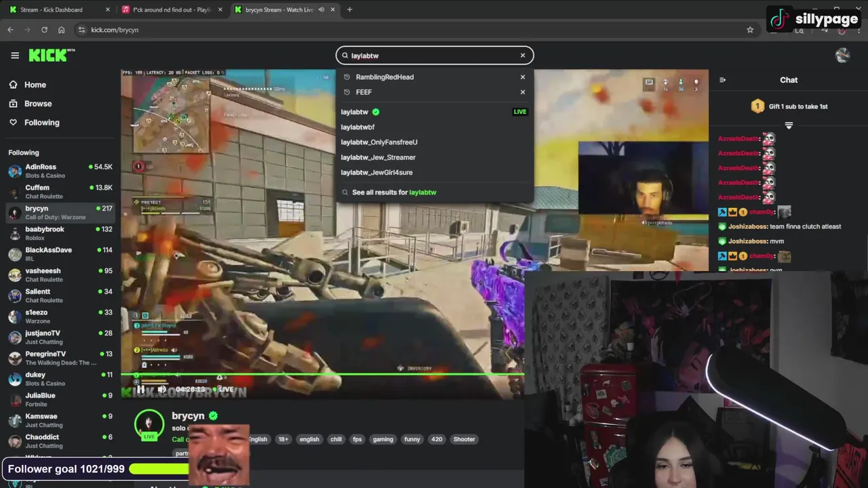
Task: Click the search field containing laylabtw
Action: tap(434, 56)
